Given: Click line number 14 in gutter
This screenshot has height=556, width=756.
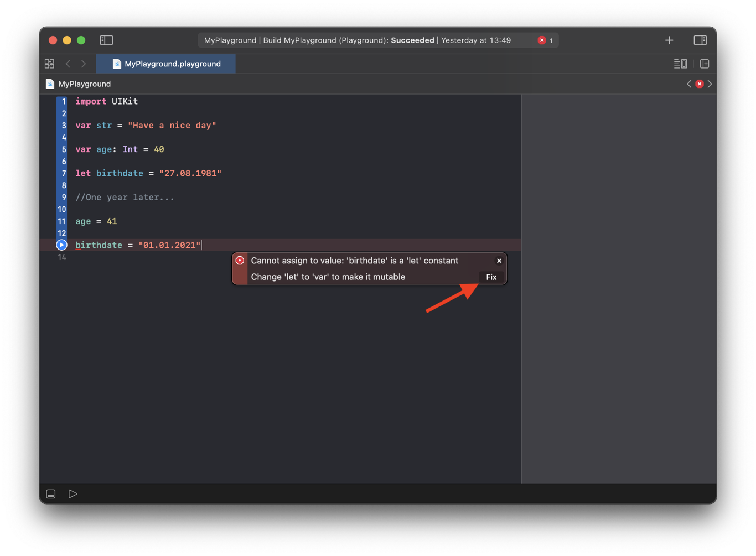Looking at the screenshot, I should [x=61, y=257].
